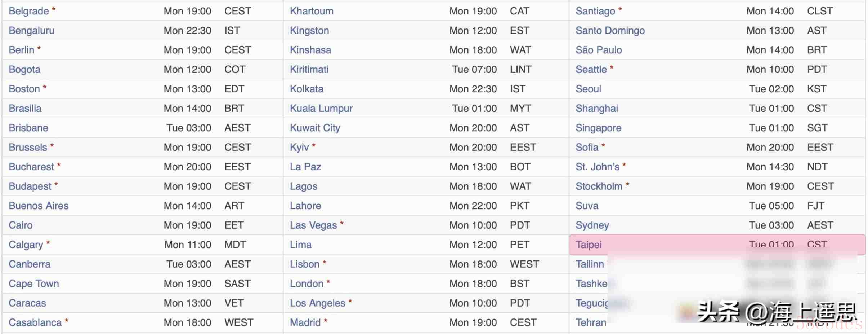Viewport: 868px width, 334px height.
Task: Click the Singapore city link
Action: click(599, 128)
